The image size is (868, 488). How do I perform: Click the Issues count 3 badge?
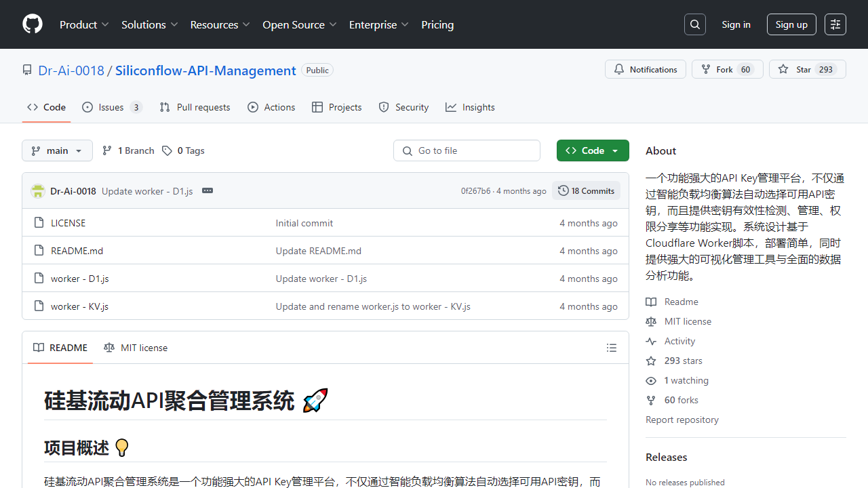point(136,107)
